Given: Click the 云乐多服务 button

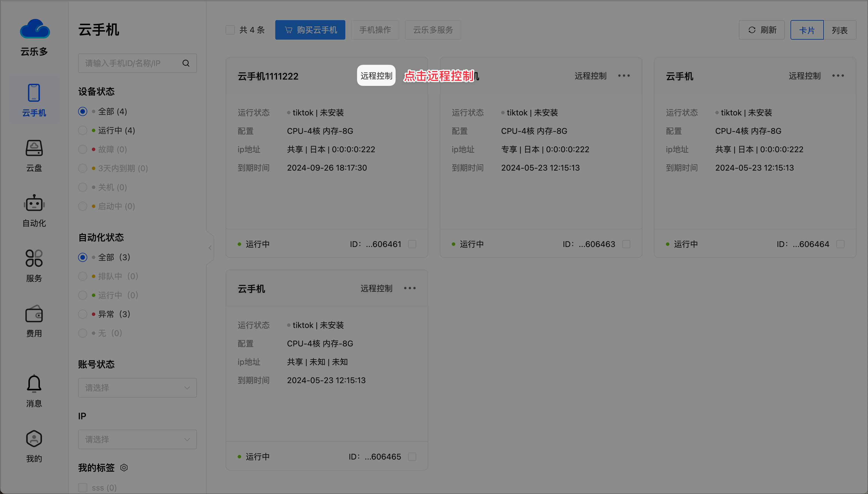Looking at the screenshot, I should tap(433, 30).
